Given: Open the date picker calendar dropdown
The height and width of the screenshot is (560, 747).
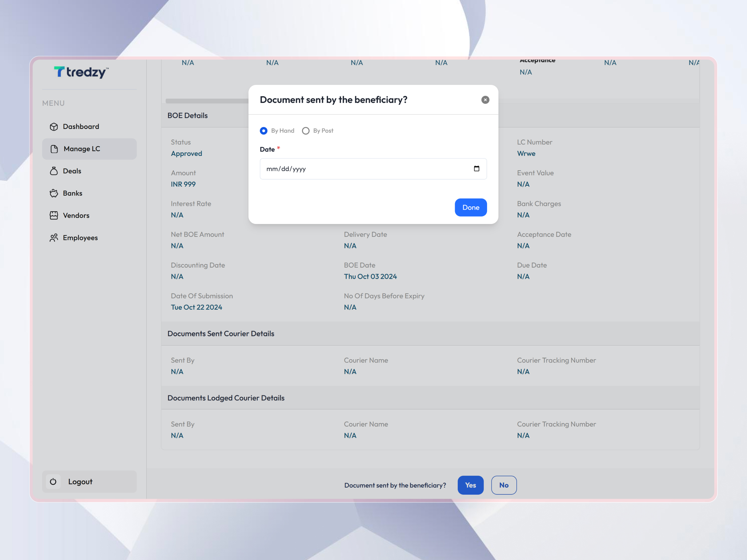Looking at the screenshot, I should 477,169.
